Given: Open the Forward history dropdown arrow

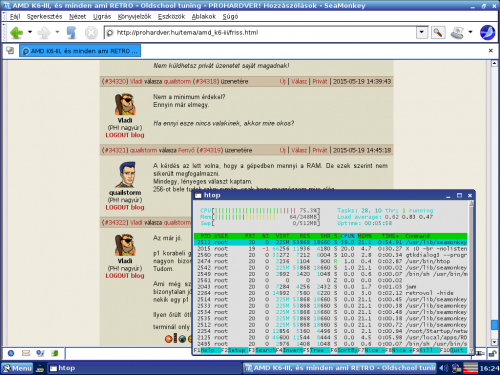Looking at the screenshot, I should coord(57,32).
